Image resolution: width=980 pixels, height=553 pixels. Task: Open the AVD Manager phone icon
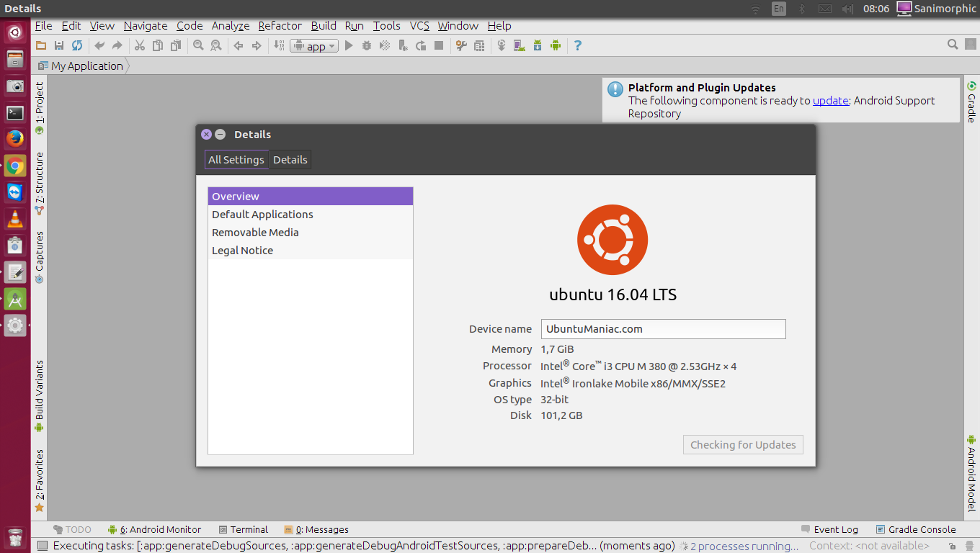click(519, 45)
